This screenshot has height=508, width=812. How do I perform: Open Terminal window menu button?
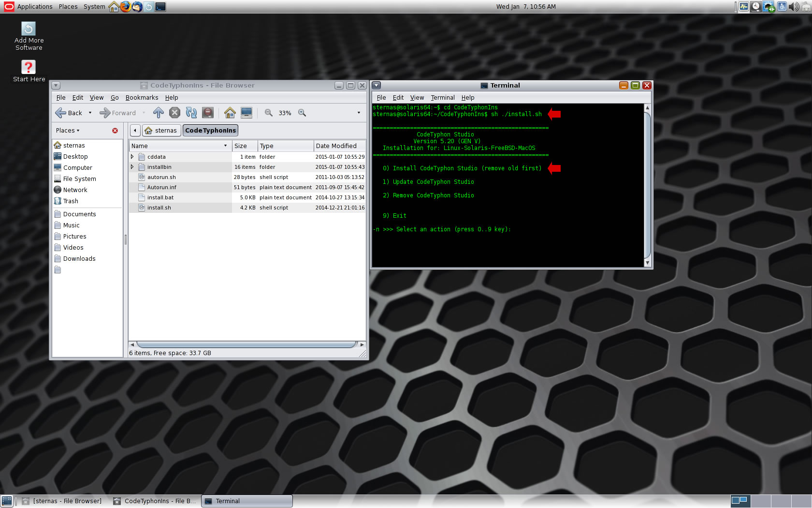click(x=377, y=86)
